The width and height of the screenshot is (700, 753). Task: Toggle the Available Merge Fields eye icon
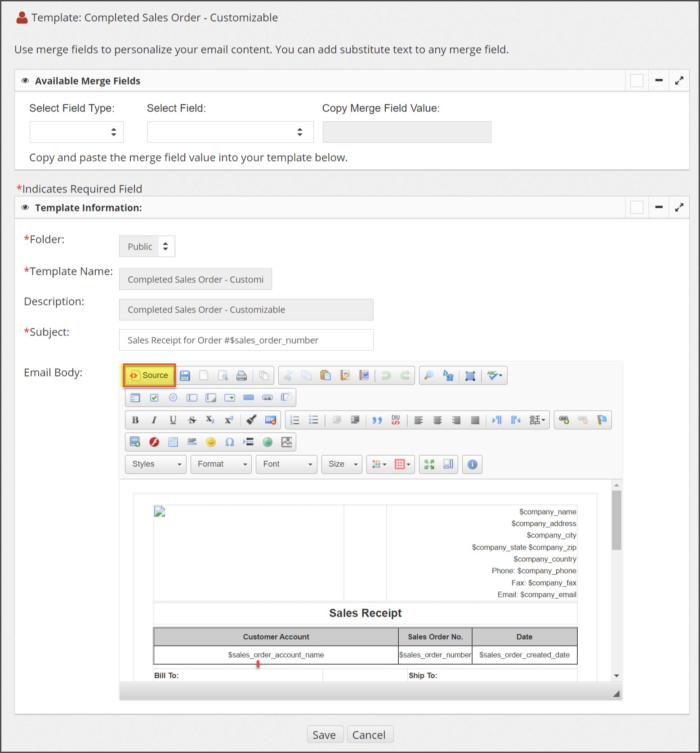point(25,81)
